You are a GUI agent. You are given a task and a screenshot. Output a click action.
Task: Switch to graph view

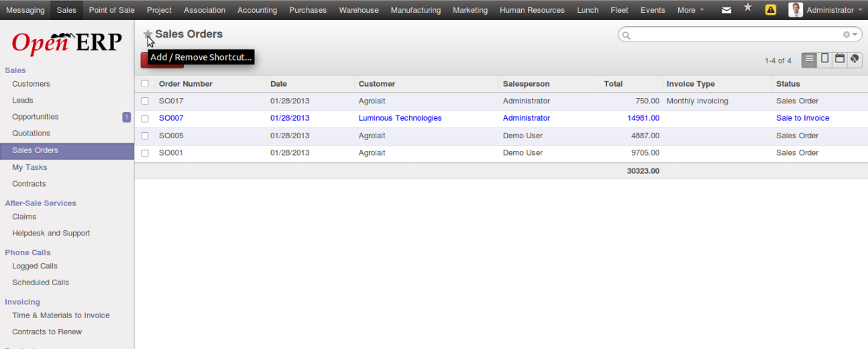(855, 59)
